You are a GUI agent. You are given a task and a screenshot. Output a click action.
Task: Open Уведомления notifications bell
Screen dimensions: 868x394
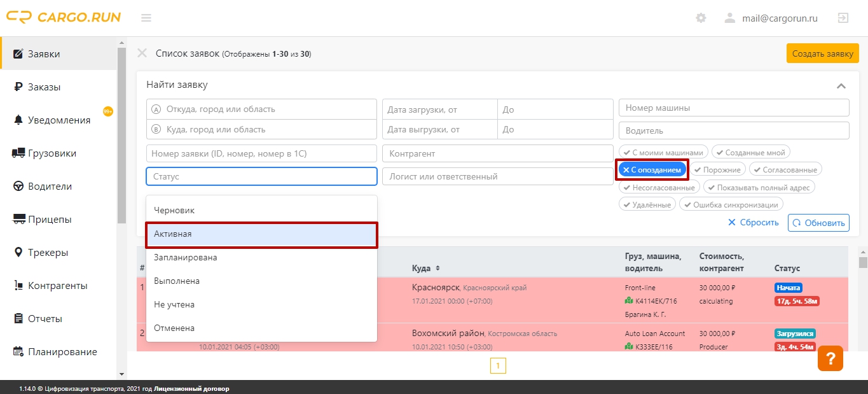[x=59, y=120]
